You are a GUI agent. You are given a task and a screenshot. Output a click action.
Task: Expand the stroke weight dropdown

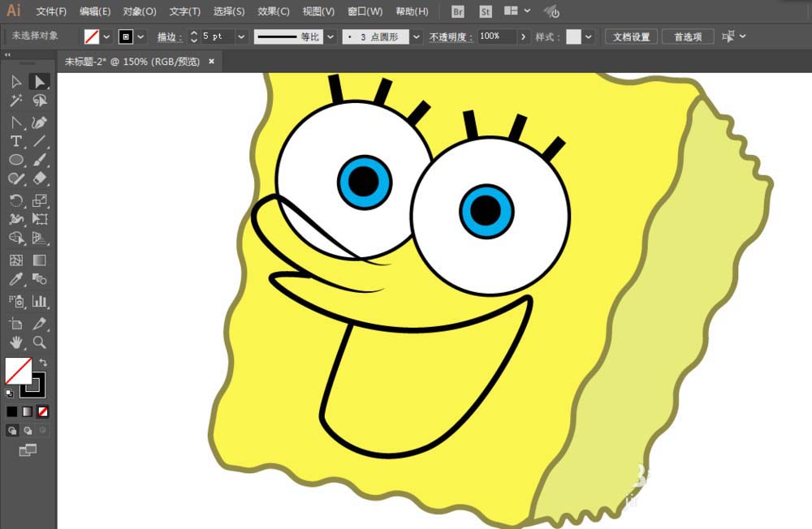241,37
